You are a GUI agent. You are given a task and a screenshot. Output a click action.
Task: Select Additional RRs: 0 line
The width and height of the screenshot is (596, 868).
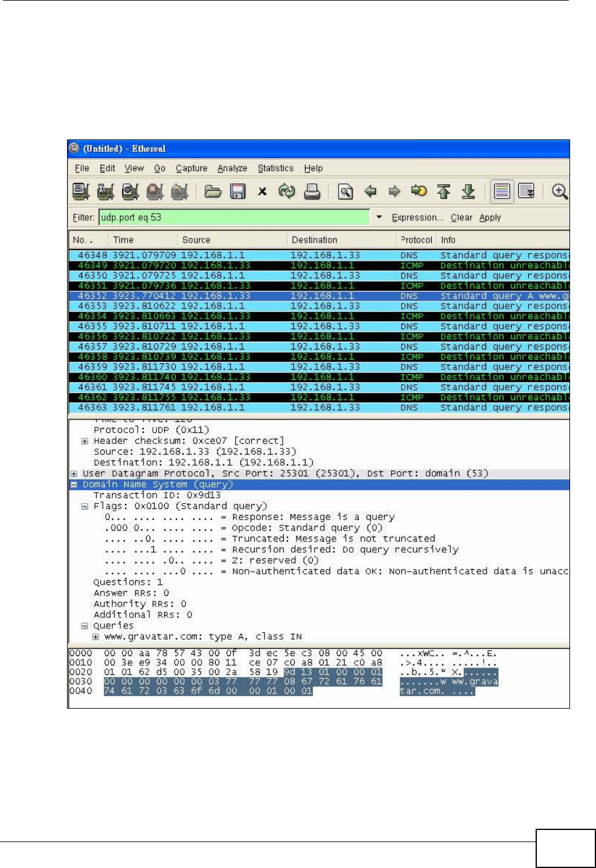point(143,615)
